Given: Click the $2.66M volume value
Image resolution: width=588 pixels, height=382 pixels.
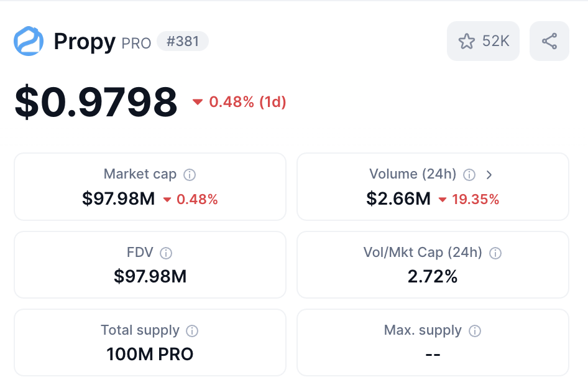Looking at the screenshot, I should click(398, 199).
